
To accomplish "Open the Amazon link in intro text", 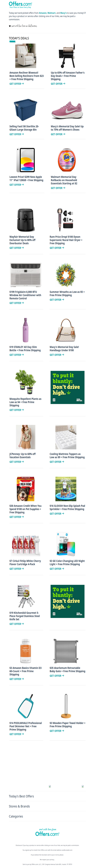I will click(x=43, y=13).
